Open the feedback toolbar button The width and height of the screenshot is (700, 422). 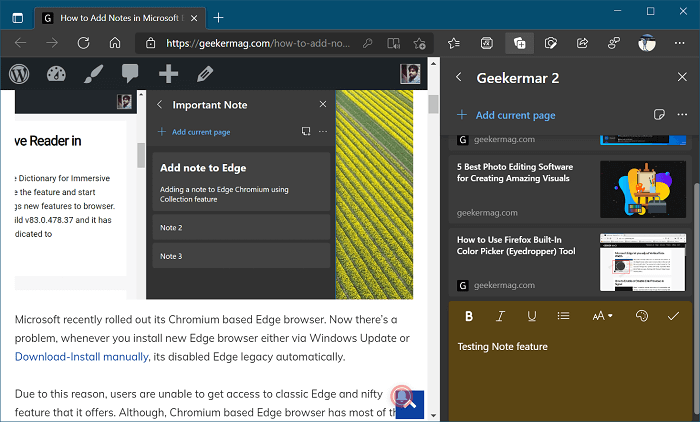click(614, 43)
